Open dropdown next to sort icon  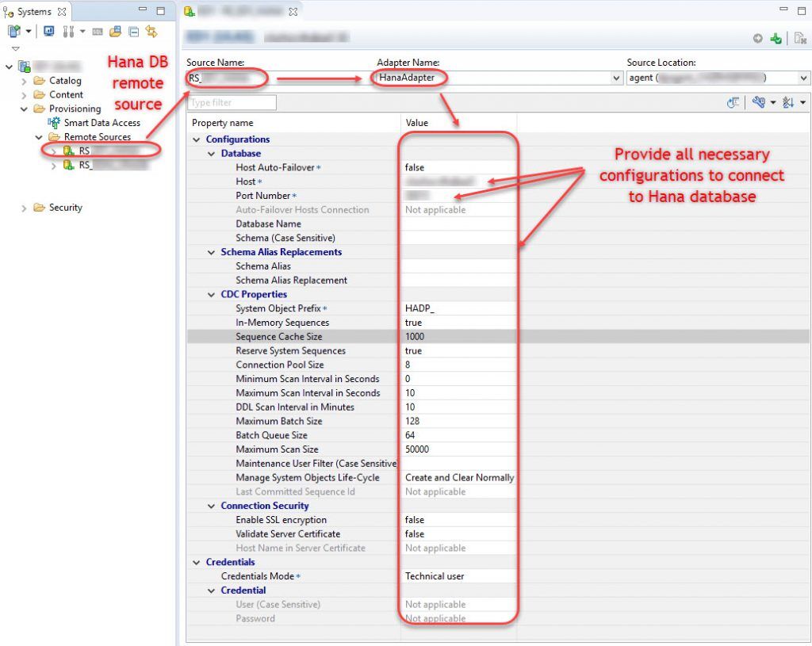802,102
